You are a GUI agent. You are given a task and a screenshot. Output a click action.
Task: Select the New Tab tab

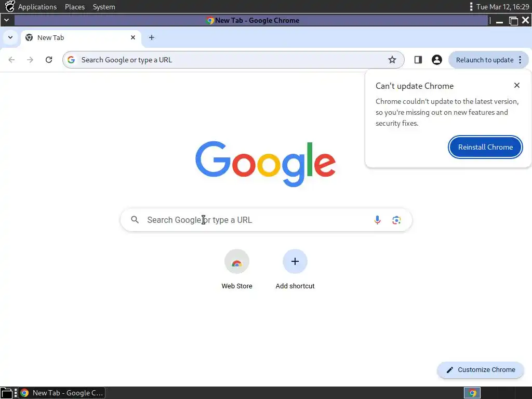pyautogui.click(x=82, y=37)
